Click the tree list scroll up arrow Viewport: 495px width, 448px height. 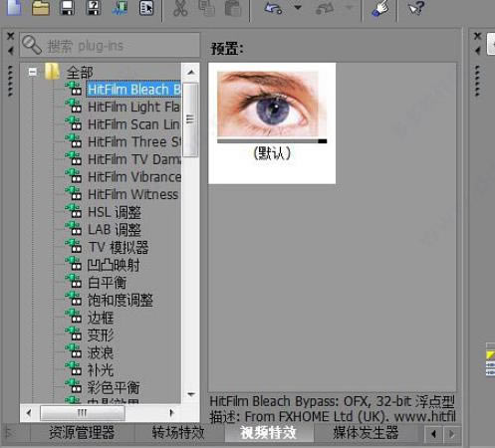190,72
